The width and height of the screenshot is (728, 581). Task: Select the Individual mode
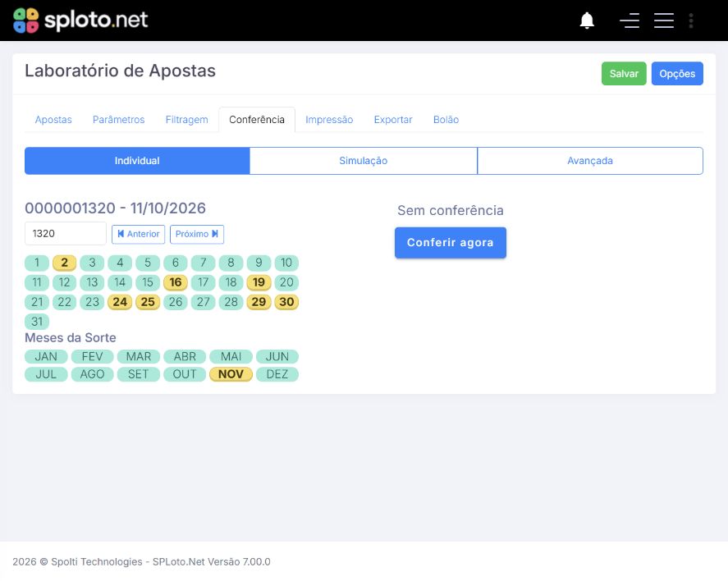(137, 161)
